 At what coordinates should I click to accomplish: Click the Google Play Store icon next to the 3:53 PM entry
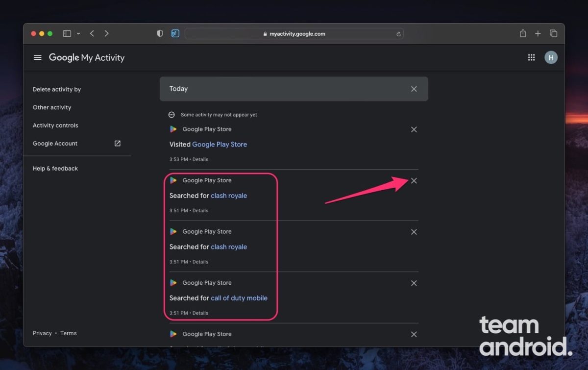click(x=173, y=129)
